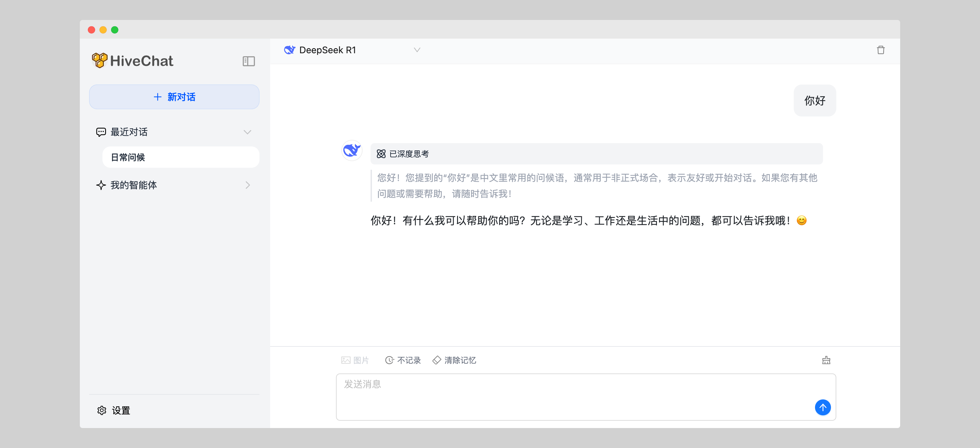
Task: Click the sparkle icon next to 我的智能体
Action: [x=100, y=185]
